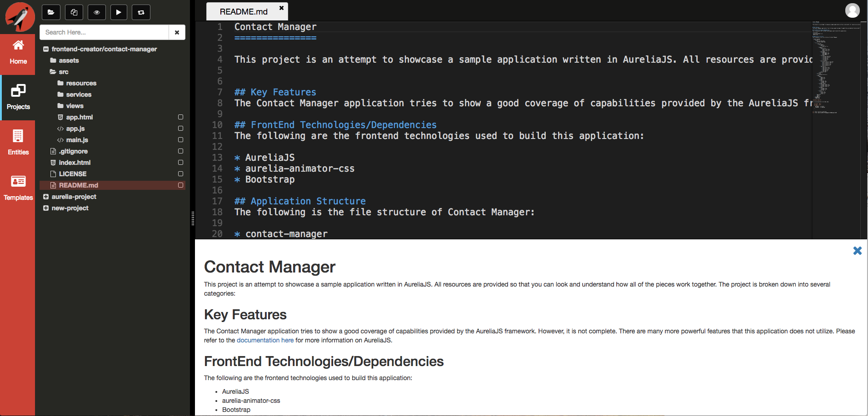Close the README.md tab
Image resolution: width=868 pixels, height=416 pixels.
[281, 8]
